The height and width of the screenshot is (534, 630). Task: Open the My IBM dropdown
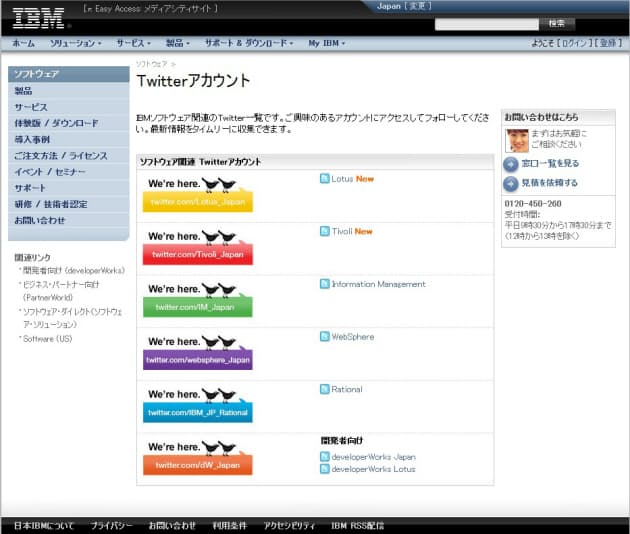pos(326,44)
